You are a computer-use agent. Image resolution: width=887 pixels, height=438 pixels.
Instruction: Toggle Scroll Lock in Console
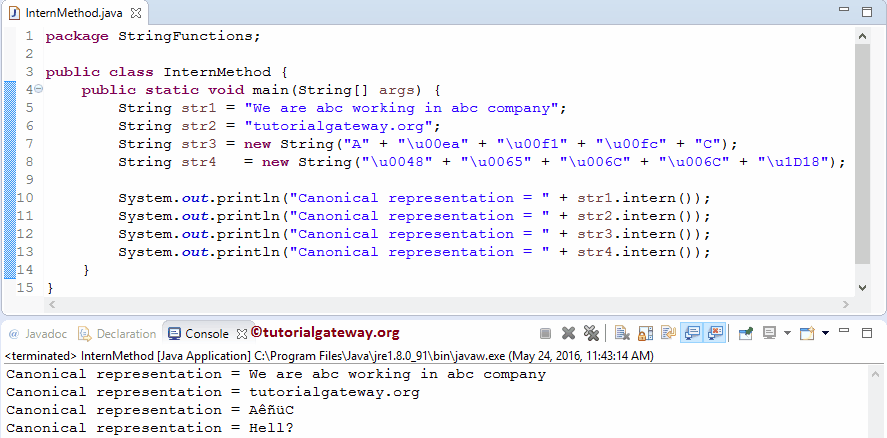pyautogui.click(x=645, y=333)
